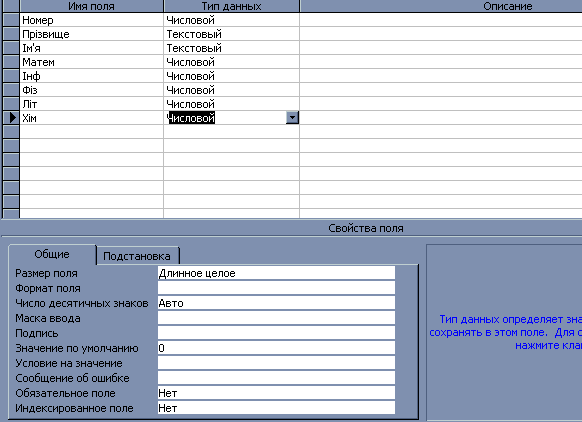Image resolution: width=582 pixels, height=422 pixels.
Task: Click the first empty field name cell below Хім
Action: 91,132
